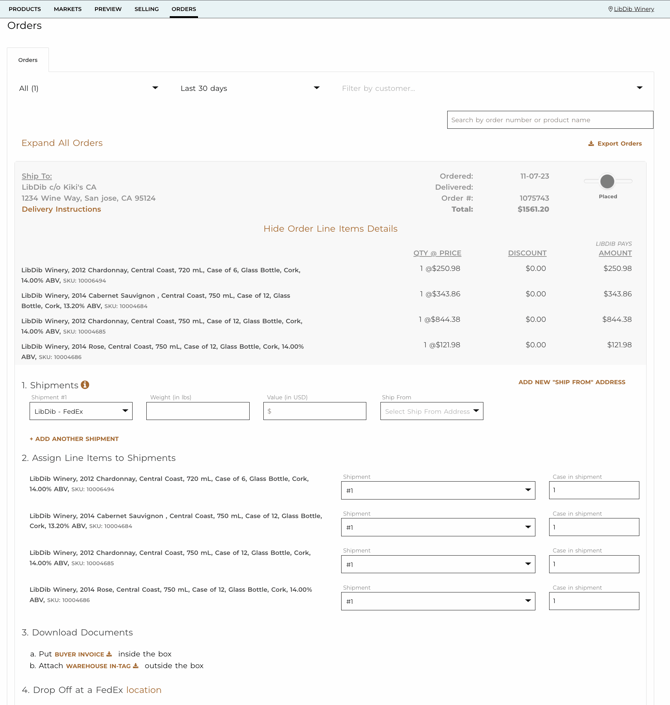The height and width of the screenshot is (705, 670).
Task: Click the Placed order status slider
Action: (607, 181)
